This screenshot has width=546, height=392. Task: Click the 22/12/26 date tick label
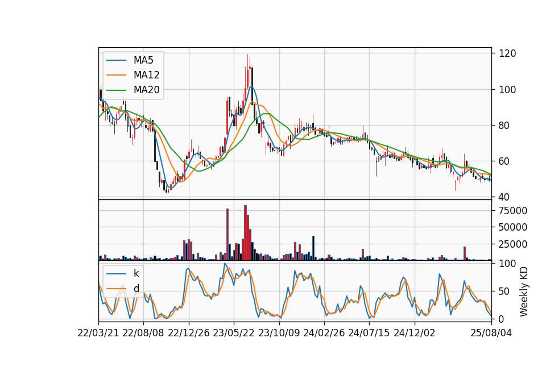[x=189, y=333]
